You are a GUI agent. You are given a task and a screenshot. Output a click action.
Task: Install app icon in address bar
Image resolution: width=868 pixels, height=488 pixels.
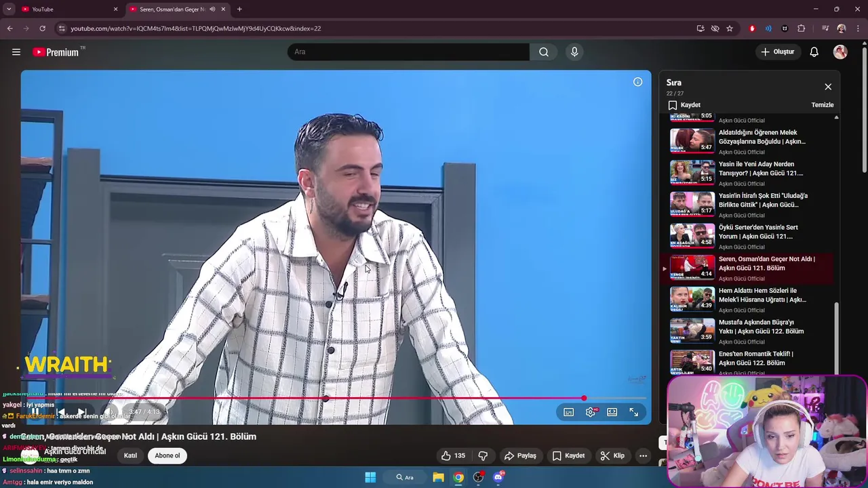pos(701,28)
